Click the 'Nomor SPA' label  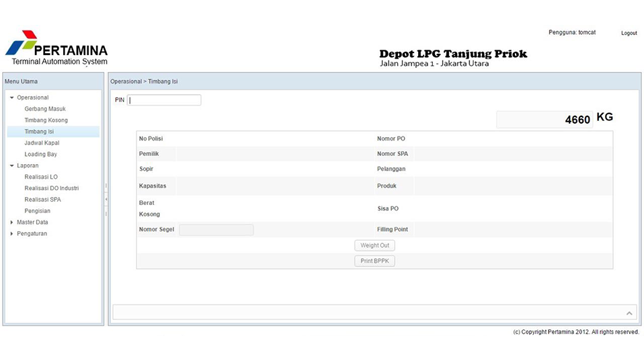coord(393,154)
